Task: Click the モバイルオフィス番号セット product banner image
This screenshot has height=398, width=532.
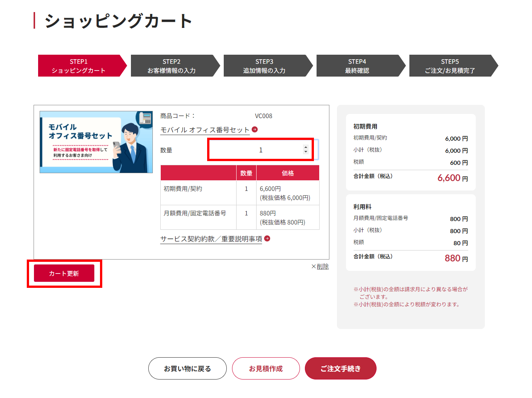Action: tap(96, 142)
